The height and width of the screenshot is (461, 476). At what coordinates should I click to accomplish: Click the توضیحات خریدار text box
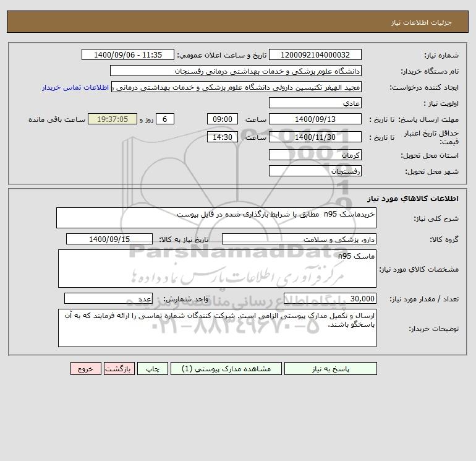[x=217, y=328]
